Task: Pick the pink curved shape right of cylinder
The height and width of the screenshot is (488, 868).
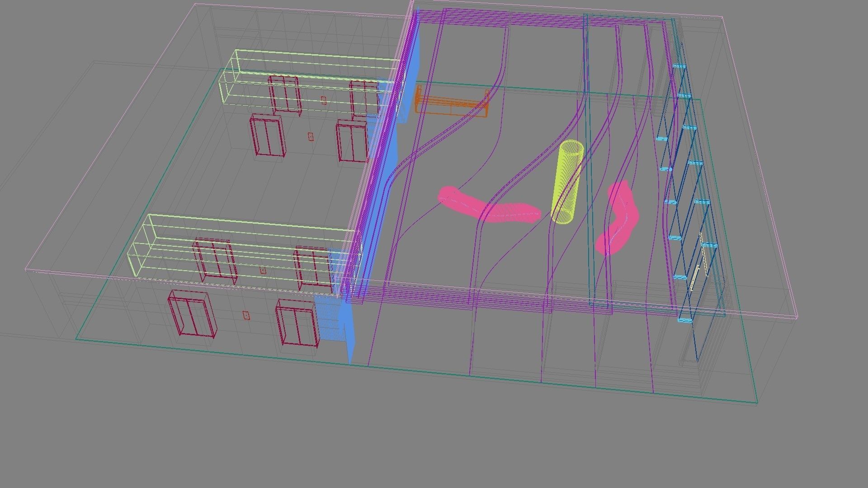Action: click(x=617, y=218)
